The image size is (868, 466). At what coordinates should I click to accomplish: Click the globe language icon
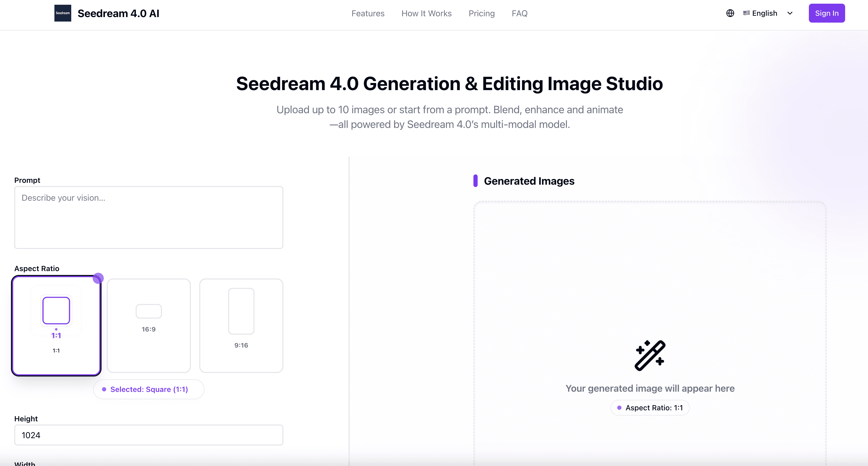730,13
